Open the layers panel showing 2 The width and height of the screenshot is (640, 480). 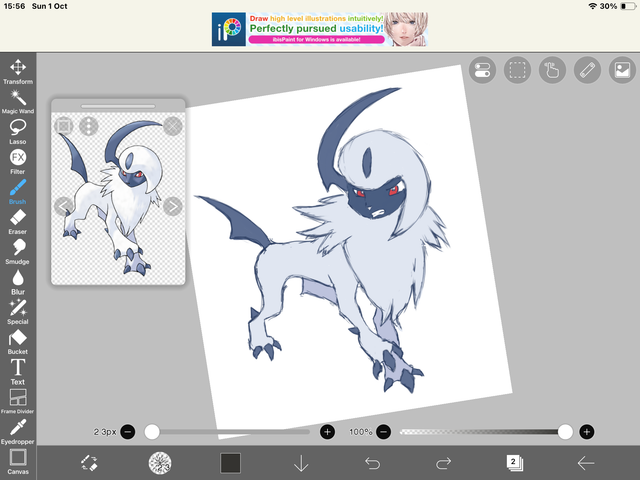click(x=514, y=463)
